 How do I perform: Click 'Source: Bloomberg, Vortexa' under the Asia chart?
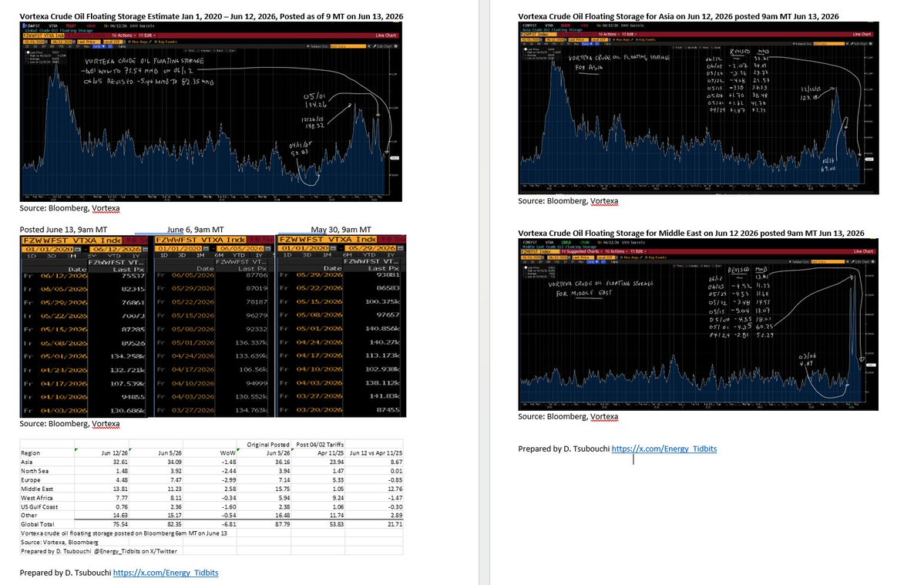click(568, 201)
